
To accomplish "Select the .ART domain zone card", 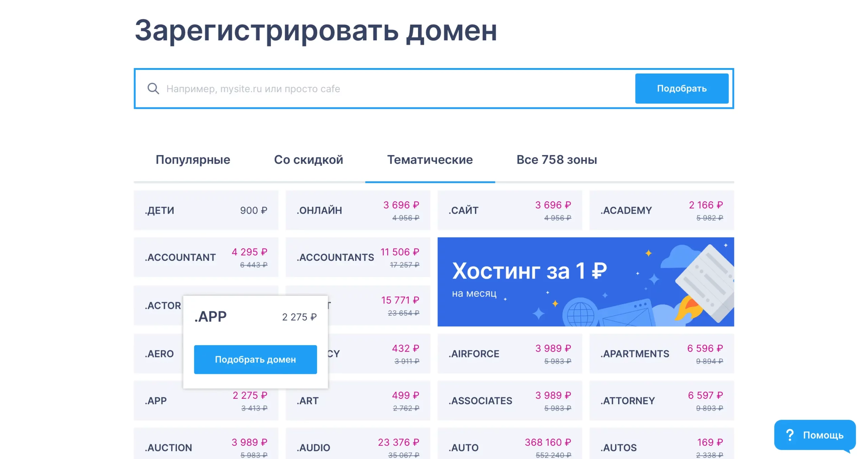I will tap(358, 401).
